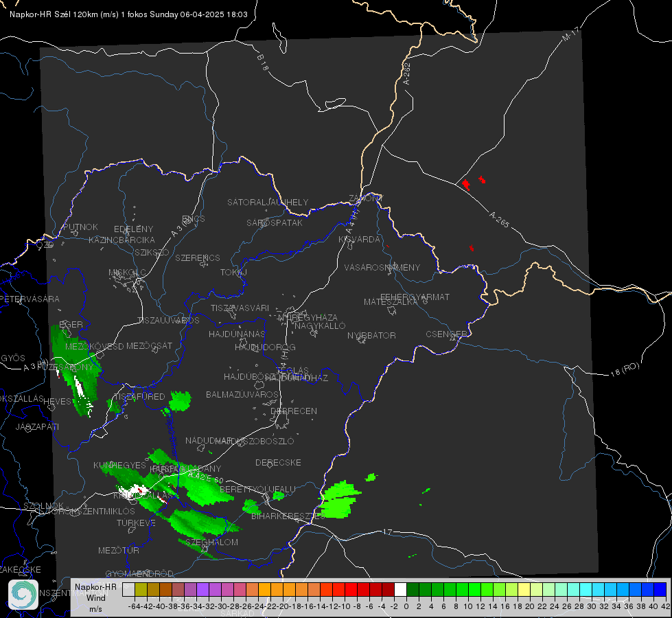Select the A-265 road label

499,220
